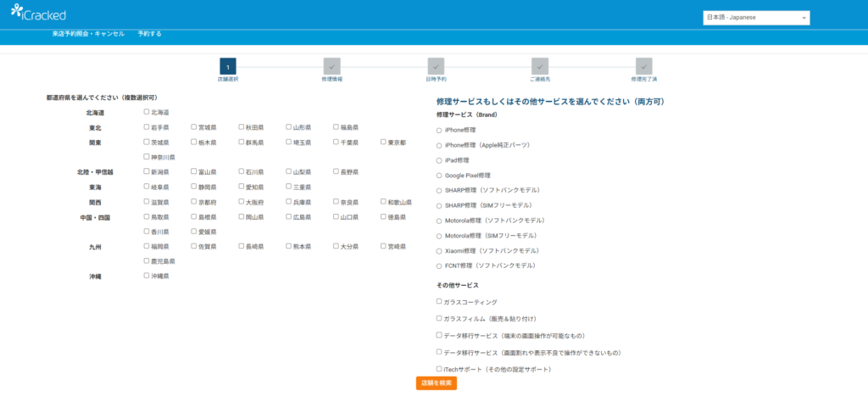Click the 修理情報 step checkmark icon
This screenshot has width=868, height=397.
pos(332,66)
